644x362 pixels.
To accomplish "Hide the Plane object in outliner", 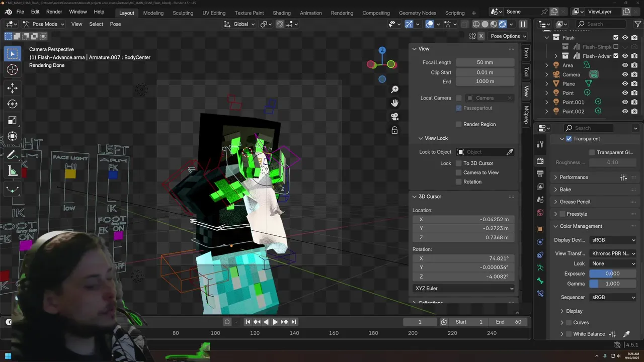I will click(x=625, y=83).
